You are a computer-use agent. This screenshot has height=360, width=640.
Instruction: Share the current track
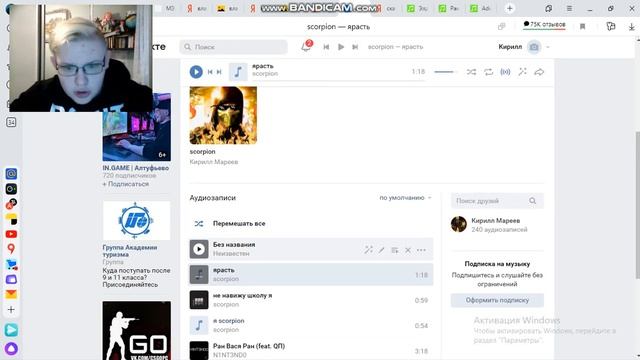tap(539, 72)
